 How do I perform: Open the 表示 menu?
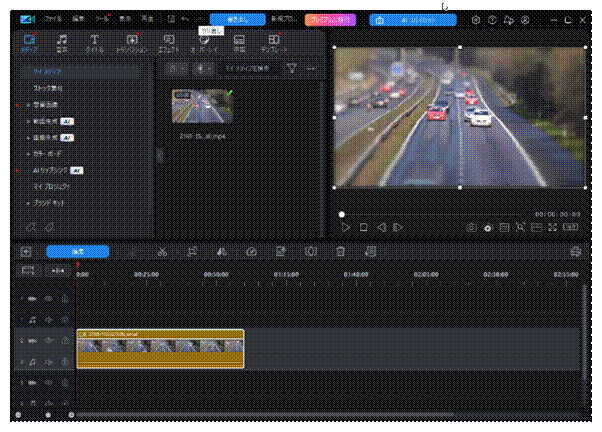(x=124, y=19)
